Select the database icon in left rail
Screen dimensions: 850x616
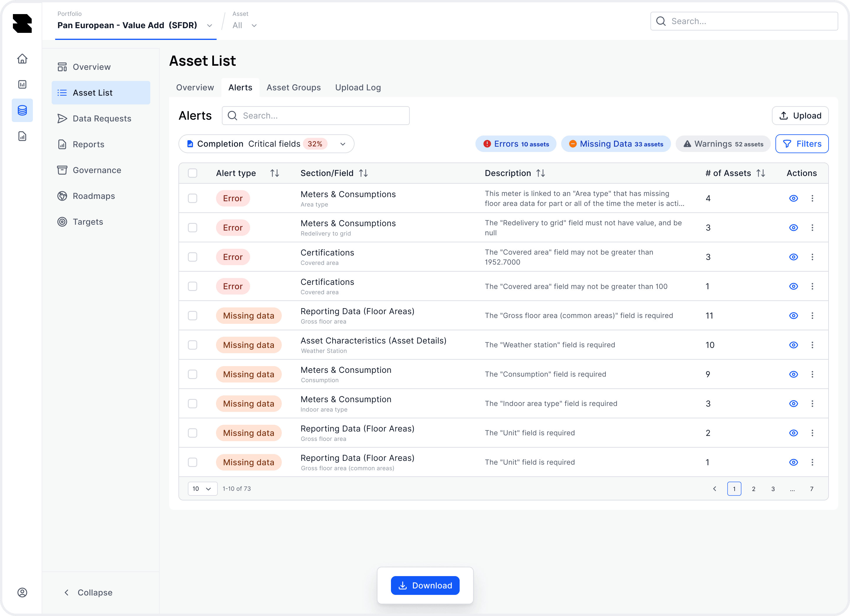(22, 111)
